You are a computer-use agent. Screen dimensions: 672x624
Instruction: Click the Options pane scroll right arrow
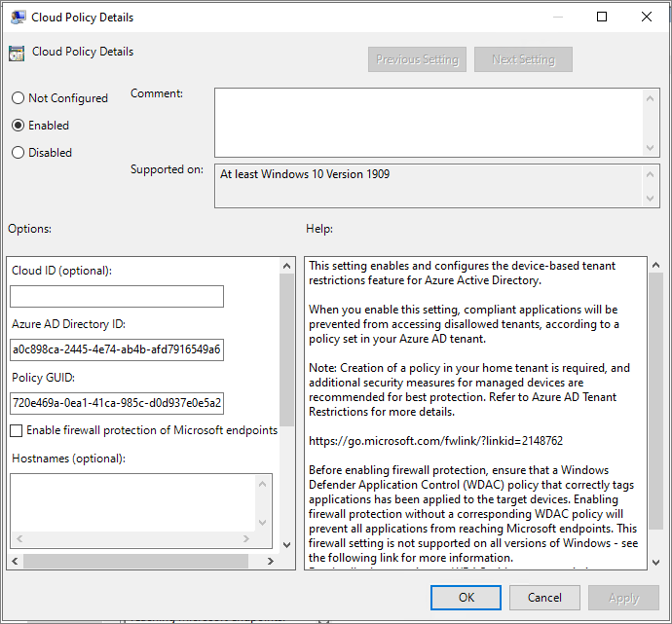[x=271, y=561]
